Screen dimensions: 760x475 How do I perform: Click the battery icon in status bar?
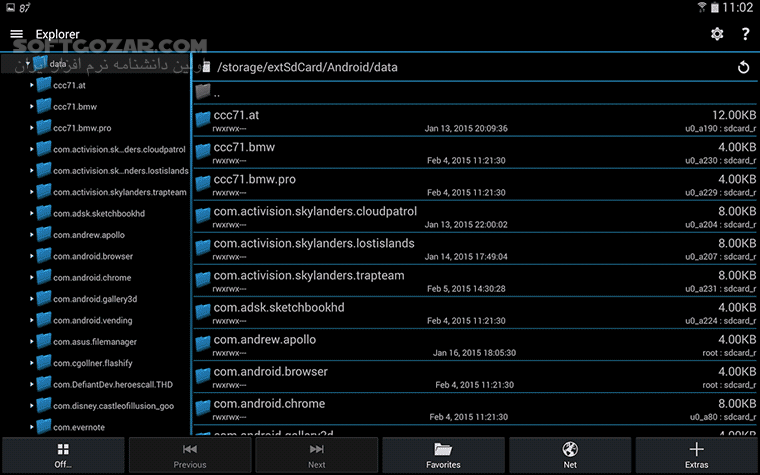714,7
